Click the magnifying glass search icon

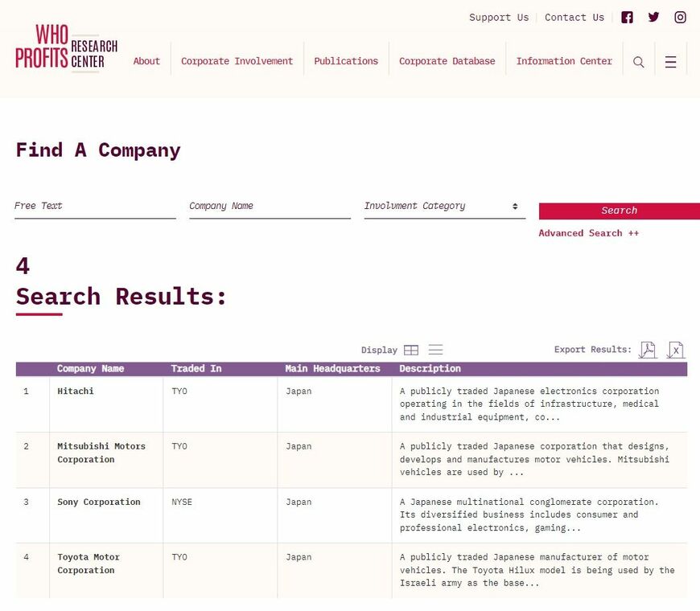coord(639,62)
